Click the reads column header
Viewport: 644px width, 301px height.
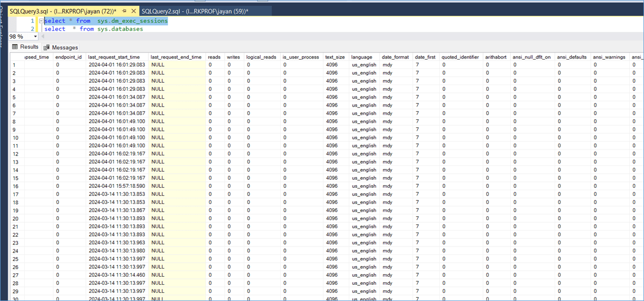(214, 57)
